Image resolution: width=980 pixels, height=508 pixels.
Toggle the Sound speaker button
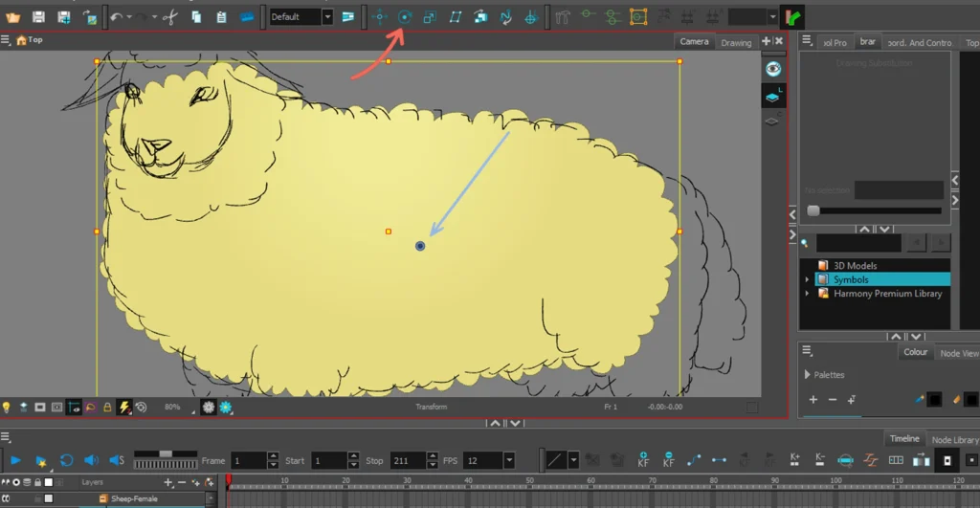(x=91, y=461)
